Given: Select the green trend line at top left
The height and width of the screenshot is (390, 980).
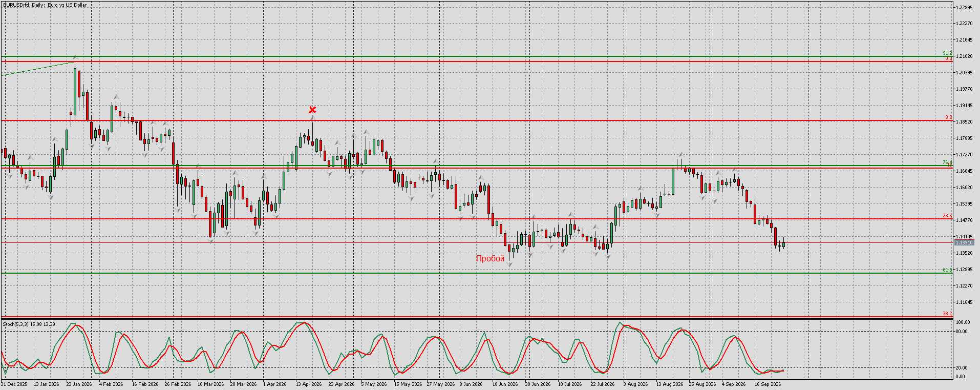Looking at the screenshot, I should coord(38,69).
